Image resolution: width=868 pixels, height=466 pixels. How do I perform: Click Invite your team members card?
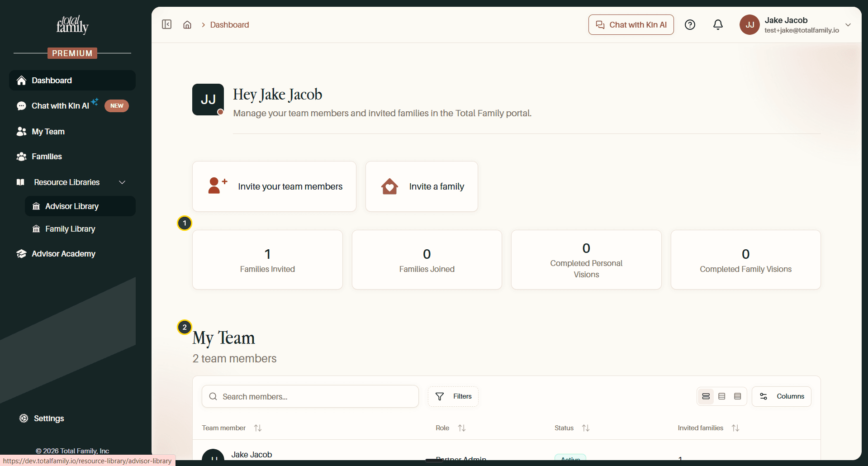point(274,186)
